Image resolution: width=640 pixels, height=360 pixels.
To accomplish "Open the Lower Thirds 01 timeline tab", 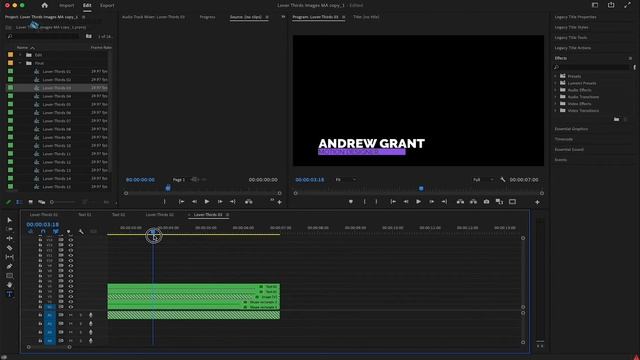I will coord(44,215).
